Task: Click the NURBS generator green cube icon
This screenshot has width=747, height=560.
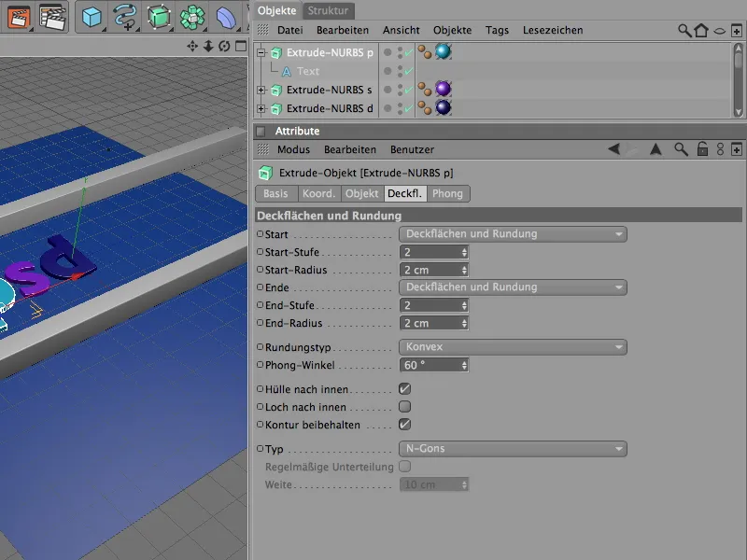Action: click(x=159, y=17)
